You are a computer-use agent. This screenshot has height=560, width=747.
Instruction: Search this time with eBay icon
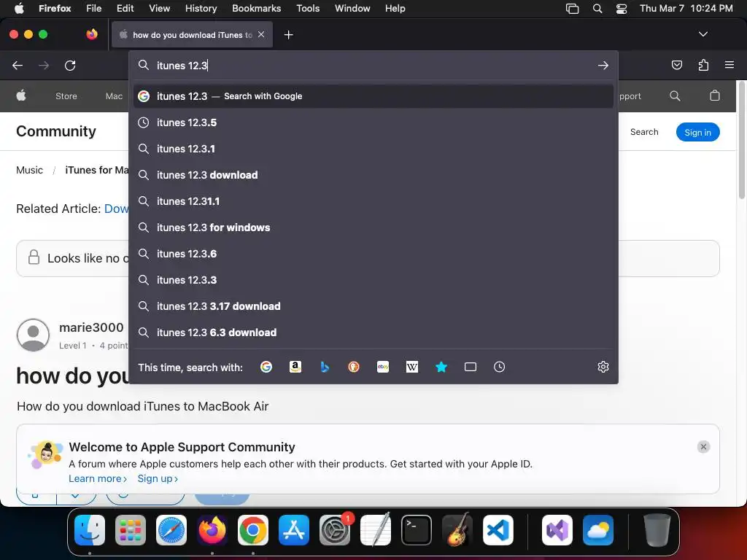[x=383, y=367]
